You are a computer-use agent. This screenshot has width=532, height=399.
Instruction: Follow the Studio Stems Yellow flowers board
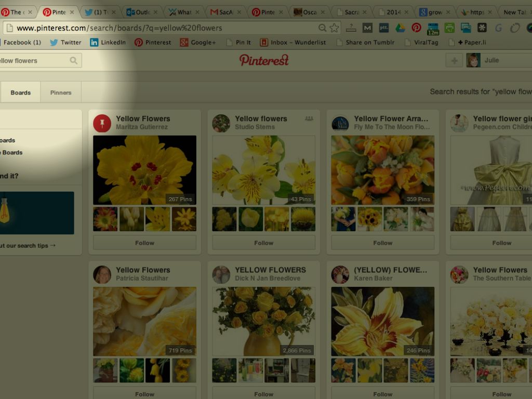[x=263, y=243]
